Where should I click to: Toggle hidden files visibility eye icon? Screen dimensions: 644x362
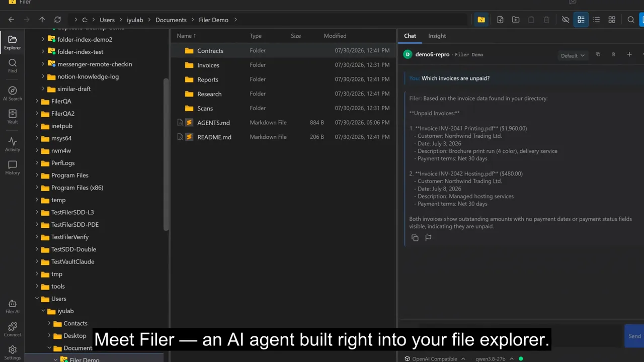[x=566, y=20]
